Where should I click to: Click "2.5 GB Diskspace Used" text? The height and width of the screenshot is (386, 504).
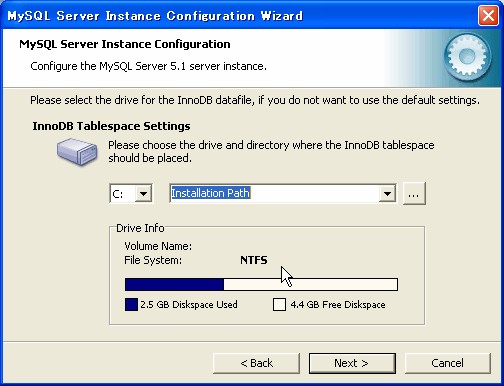189,305
